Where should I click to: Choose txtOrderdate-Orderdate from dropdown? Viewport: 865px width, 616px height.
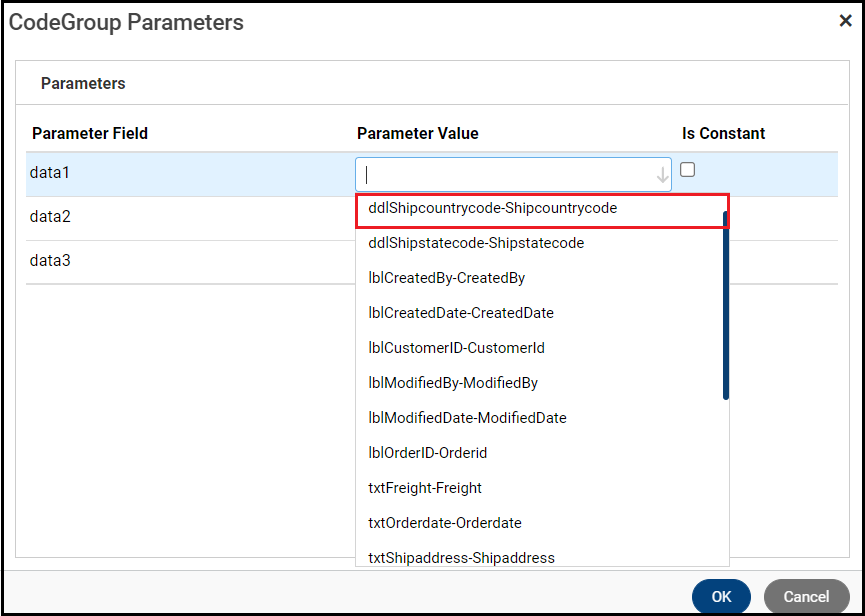click(x=445, y=523)
